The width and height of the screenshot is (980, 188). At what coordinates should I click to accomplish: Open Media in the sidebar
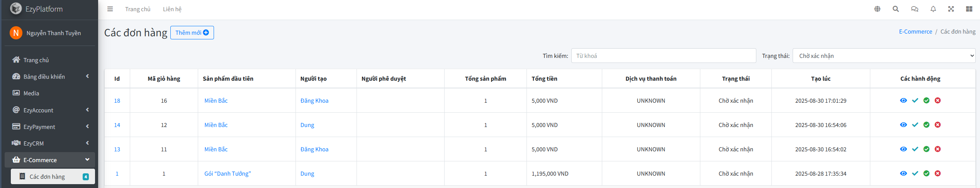click(x=31, y=93)
